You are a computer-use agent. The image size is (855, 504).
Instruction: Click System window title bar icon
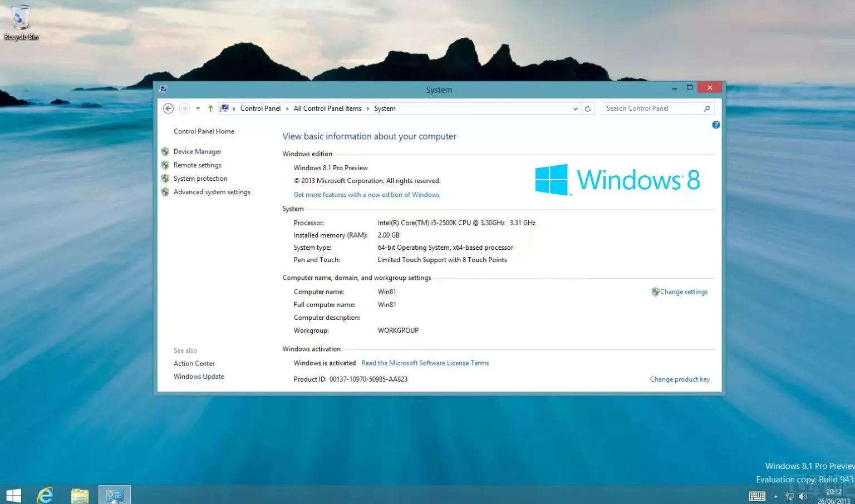(x=164, y=89)
